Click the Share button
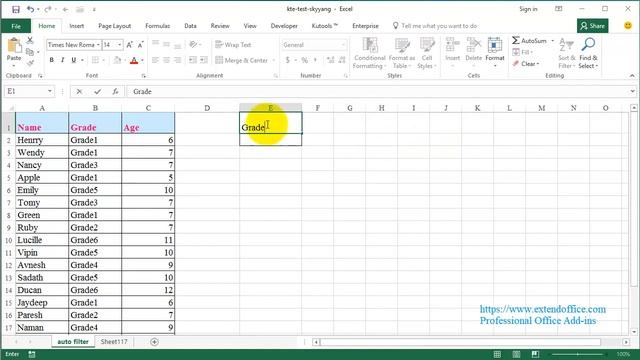This screenshot has width=640, height=360. [593, 26]
